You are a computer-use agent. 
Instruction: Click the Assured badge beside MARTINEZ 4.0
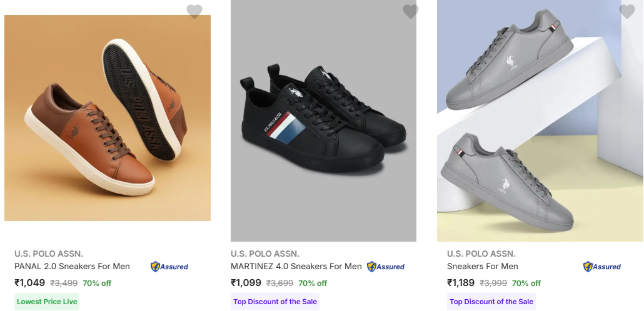(x=386, y=267)
